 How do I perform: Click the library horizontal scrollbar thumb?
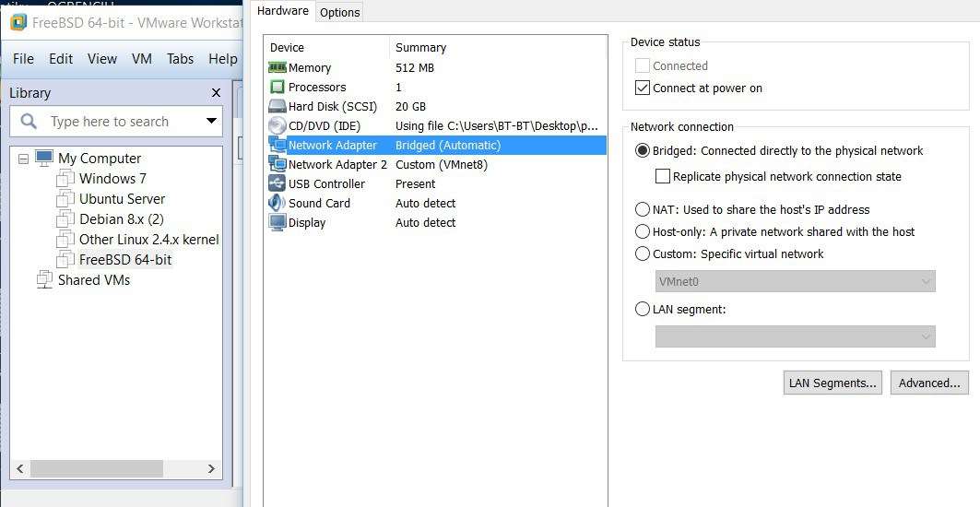click(x=96, y=468)
